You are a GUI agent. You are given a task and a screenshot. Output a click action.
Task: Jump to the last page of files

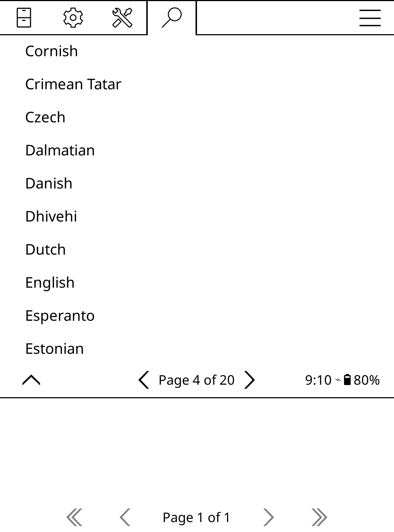pyautogui.click(x=319, y=517)
